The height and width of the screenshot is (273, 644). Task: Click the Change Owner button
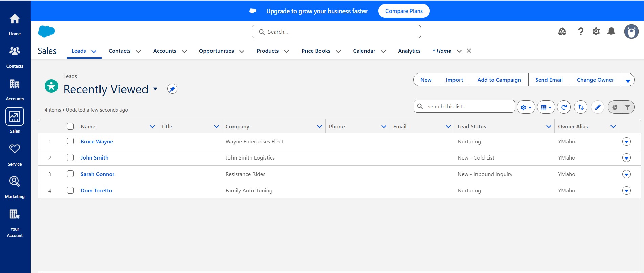click(x=595, y=80)
